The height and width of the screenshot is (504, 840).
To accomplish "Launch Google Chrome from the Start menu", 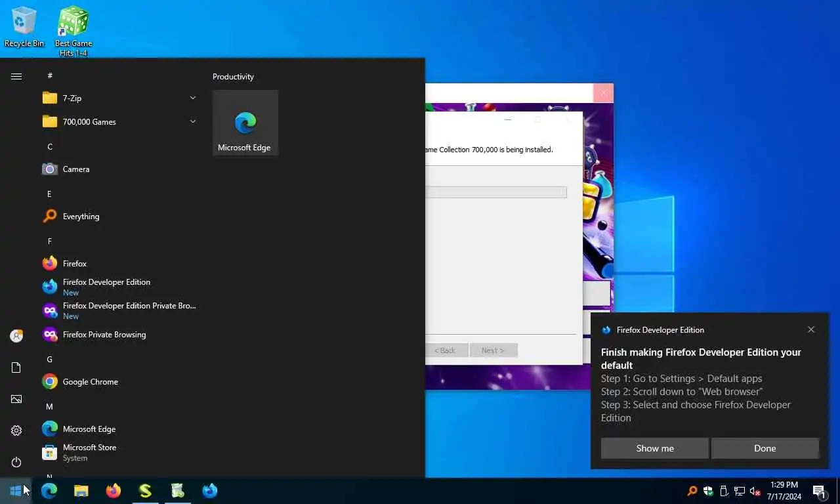I will 119,382.
